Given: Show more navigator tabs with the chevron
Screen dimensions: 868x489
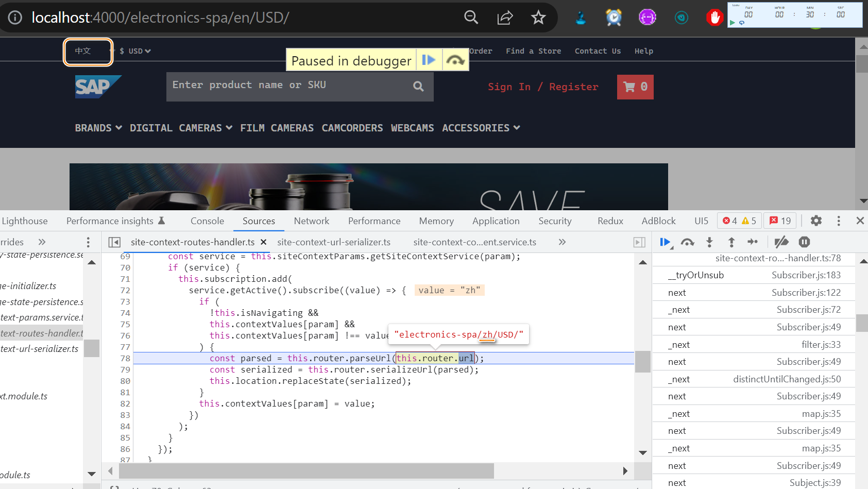Looking at the screenshot, I should pyautogui.click(x=42, y=242).
